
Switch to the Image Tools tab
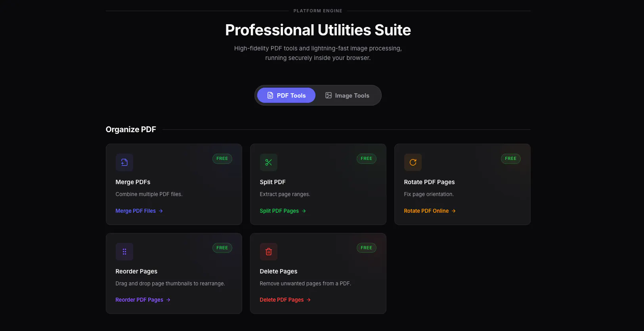347,95
